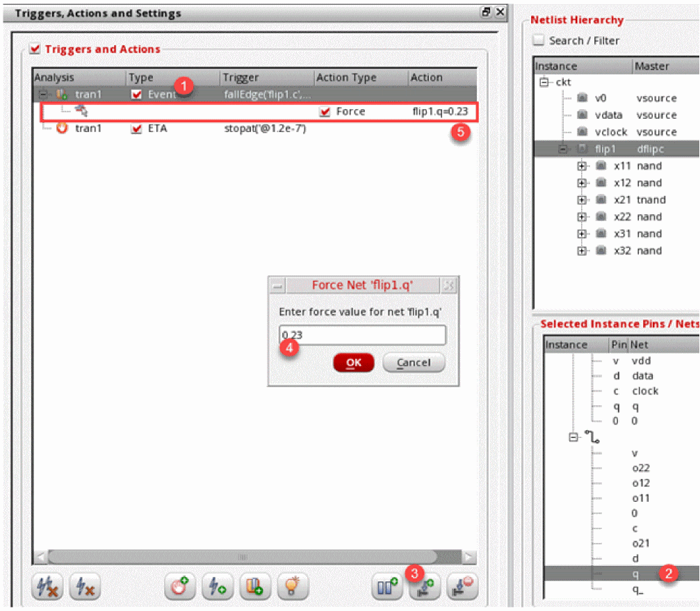Click the add stop hand icon
The image size is (700, 611).
[180, 587]
